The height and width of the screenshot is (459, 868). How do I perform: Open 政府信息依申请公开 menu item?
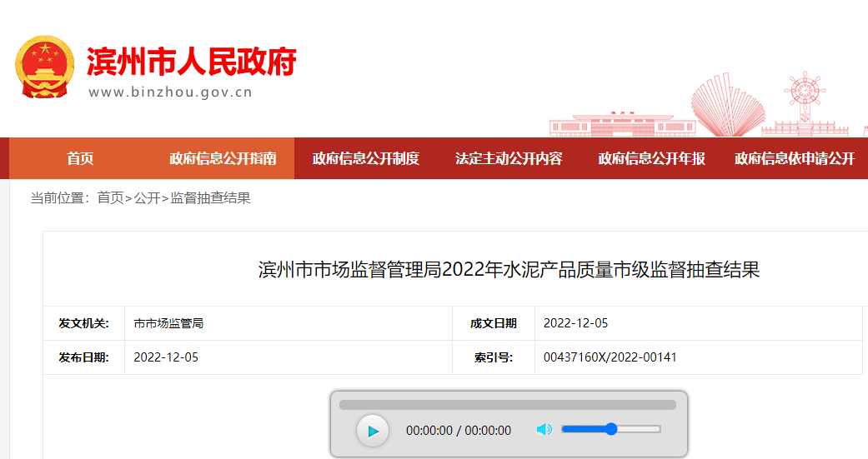[795, 159]
